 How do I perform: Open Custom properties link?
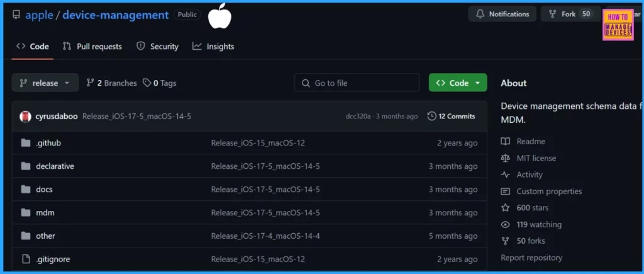tap(549, 191)
